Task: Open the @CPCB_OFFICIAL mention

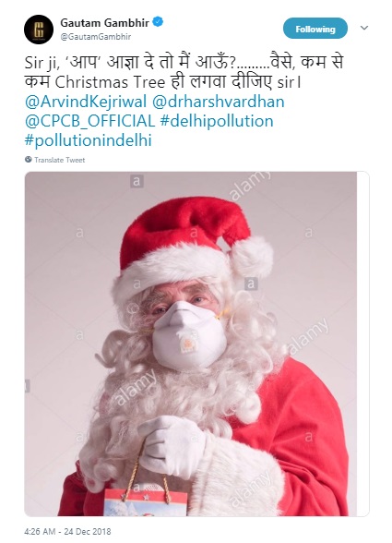Action: (89, 121)
